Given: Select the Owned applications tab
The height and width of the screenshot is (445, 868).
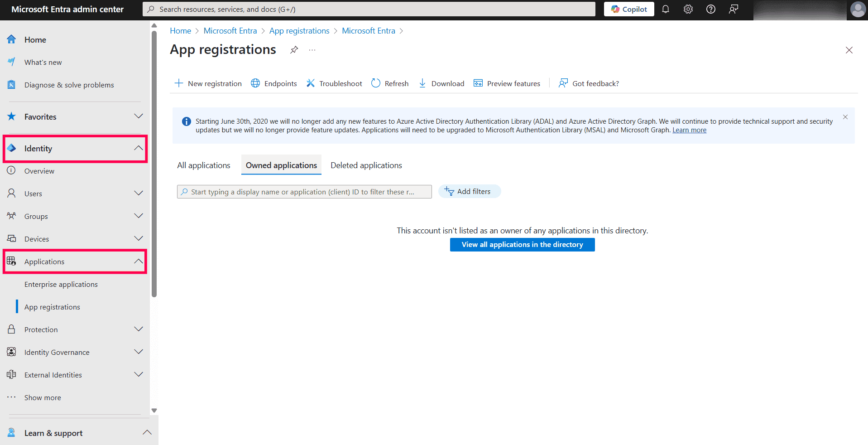Looking at the screenshot, I should point(281,165).
